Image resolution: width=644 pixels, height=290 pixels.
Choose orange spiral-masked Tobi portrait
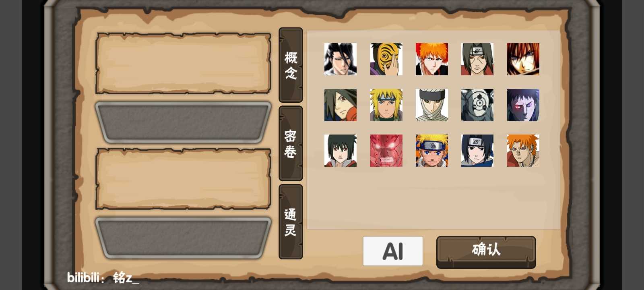point(386,59)
